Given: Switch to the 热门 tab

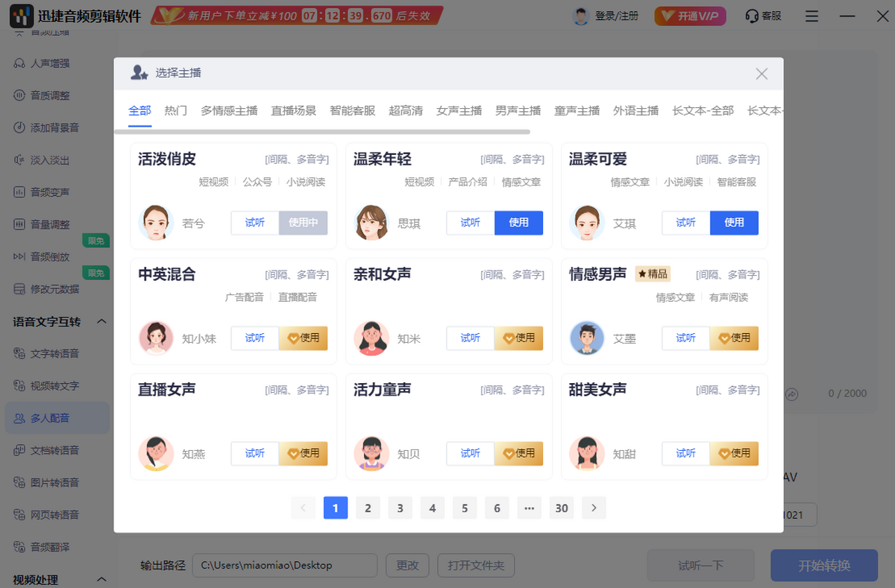Looking at the screenshot, I should 176,110.
